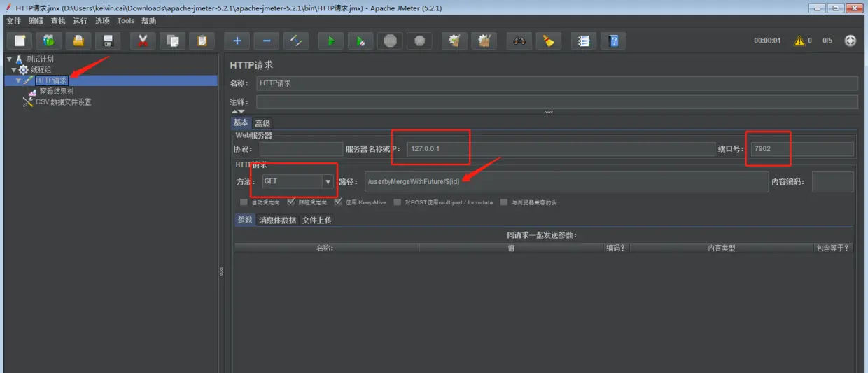Switch to the 基本 tab
868x373 pixels.
(x=241, y=122)
